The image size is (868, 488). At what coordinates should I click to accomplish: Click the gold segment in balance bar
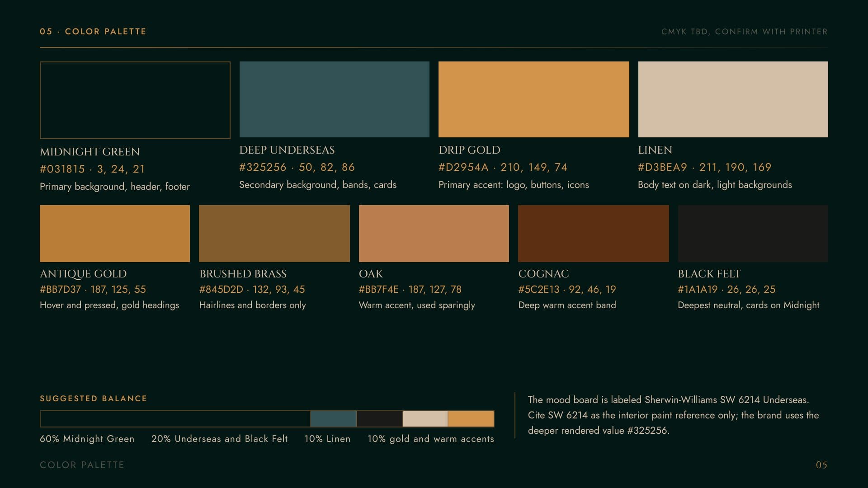click(x=471, y=419)
